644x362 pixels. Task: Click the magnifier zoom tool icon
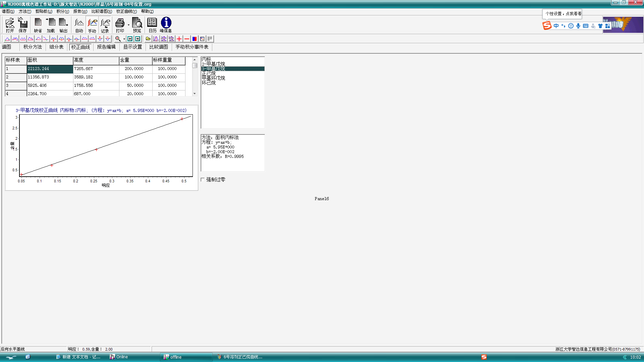[x=118, y=39]
